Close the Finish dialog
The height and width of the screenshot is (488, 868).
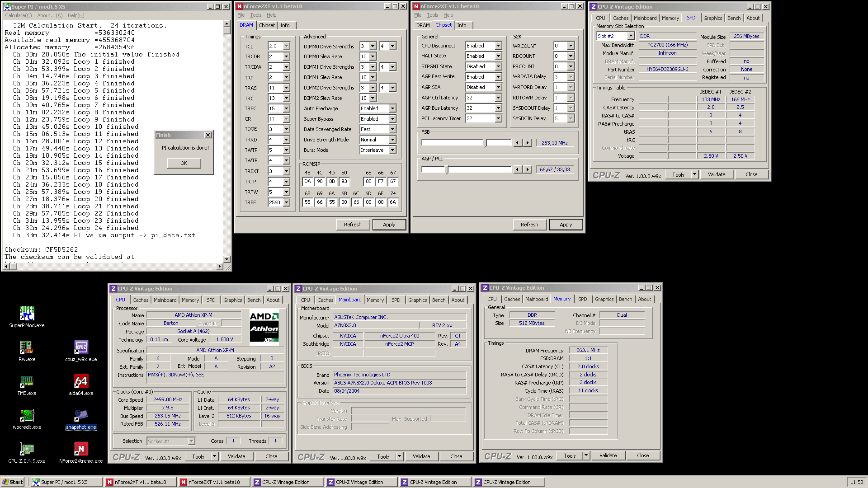pos(208,135)
